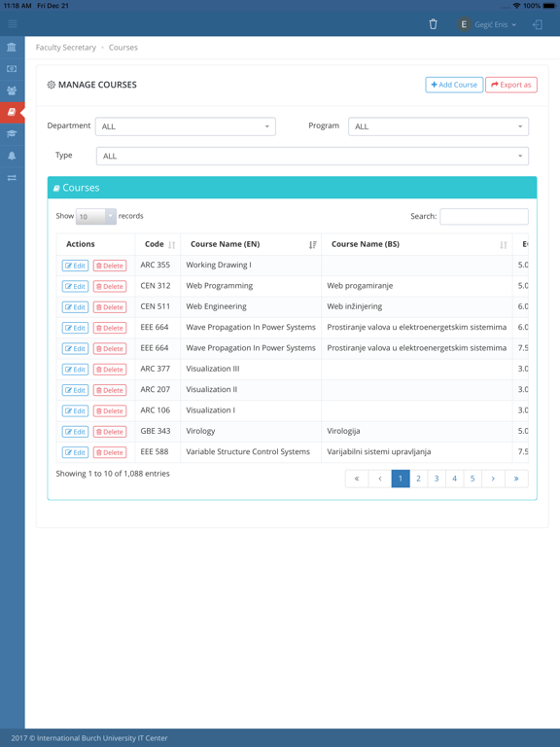Viewport: 560px width, 747px height.
Task: Select pagination page 1
Action: [x=401, y=479]
